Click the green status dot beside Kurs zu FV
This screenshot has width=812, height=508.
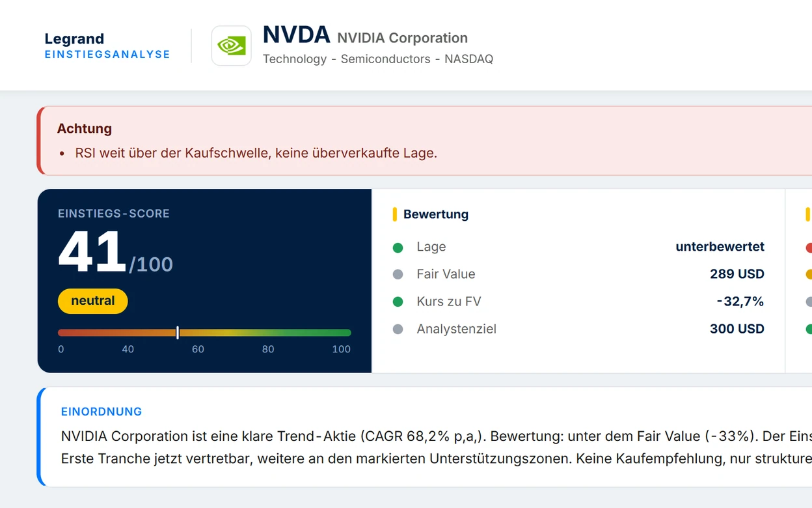click(x=398, y=302)
